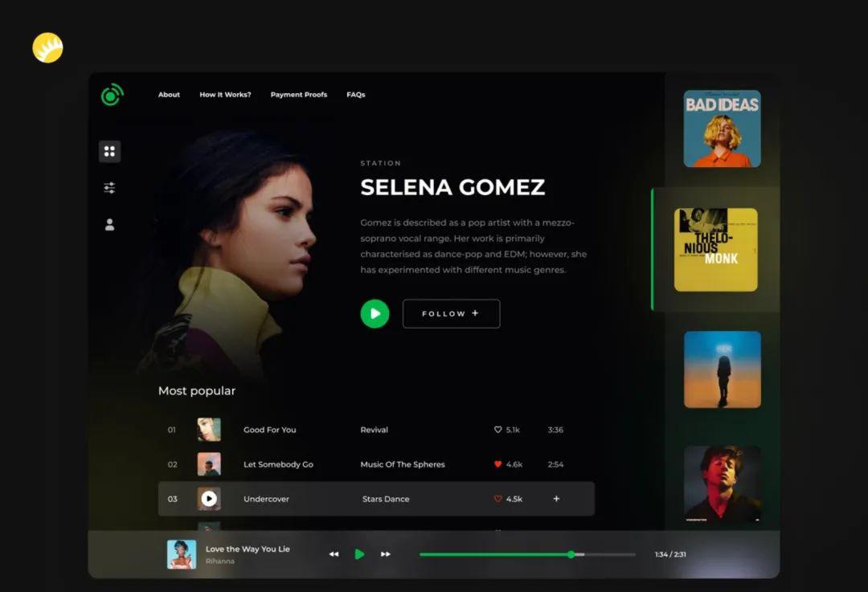
Task: Open the dashboard grid icon in sidebar
Action: 109,151
